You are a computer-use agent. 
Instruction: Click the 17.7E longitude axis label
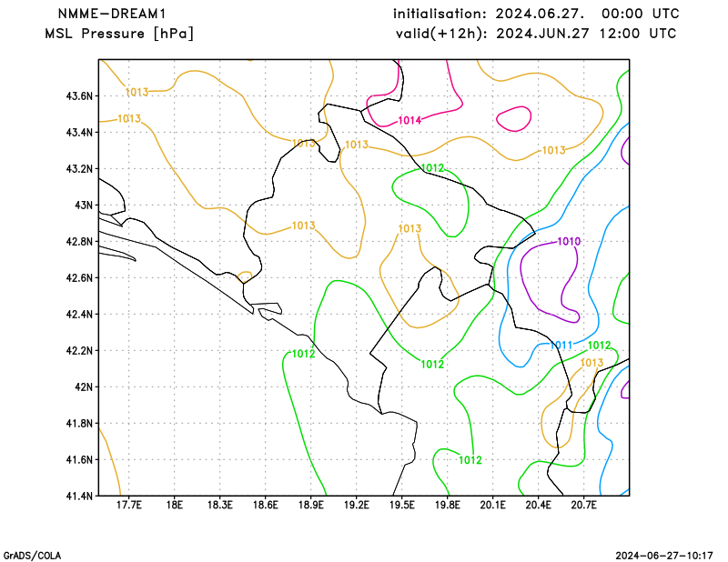128,505
